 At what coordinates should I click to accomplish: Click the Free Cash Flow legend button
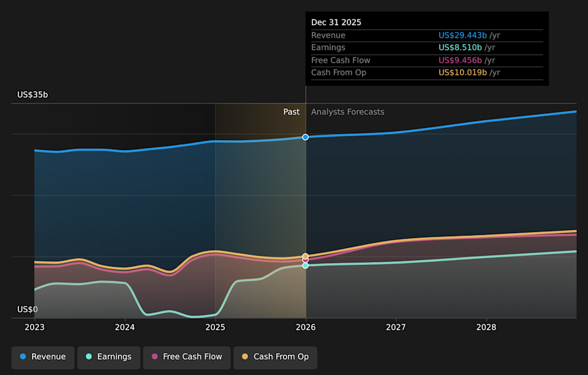click(186, 357)
